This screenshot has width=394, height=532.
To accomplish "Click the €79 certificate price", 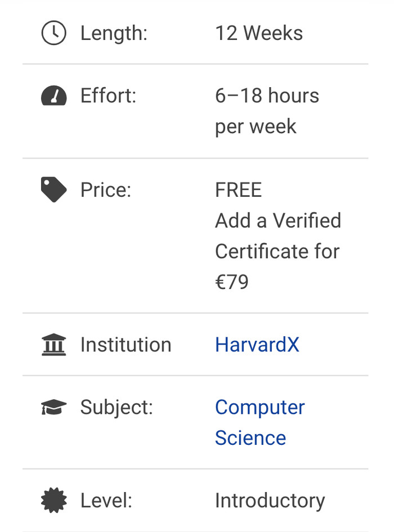I will pyautogui.click(x=231, y=282).
